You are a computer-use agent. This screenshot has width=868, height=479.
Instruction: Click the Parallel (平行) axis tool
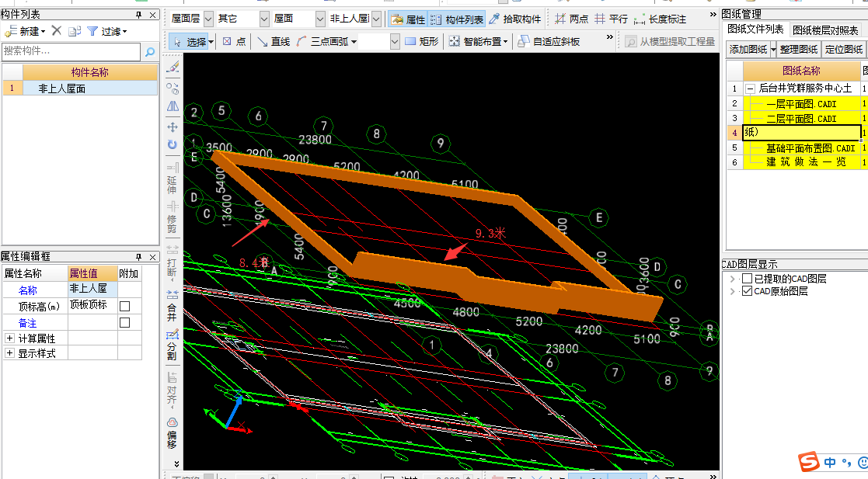[x=611, y=19]
